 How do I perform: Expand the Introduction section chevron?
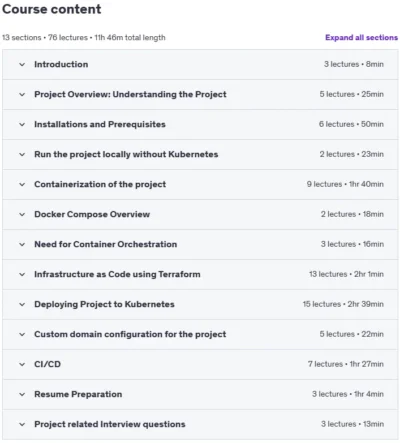click(22, 65)
